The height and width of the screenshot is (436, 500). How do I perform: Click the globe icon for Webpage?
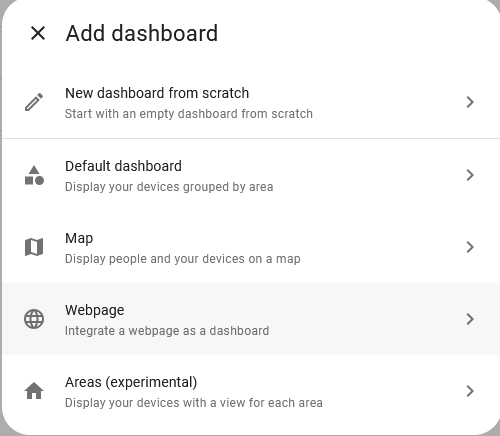pos(34,319)
